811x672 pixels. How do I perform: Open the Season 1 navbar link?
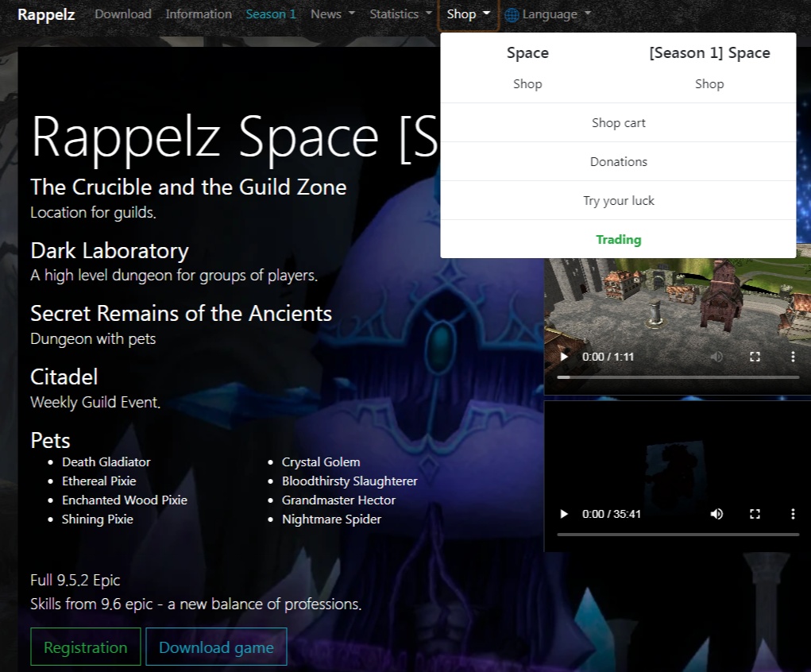[271, 14]
